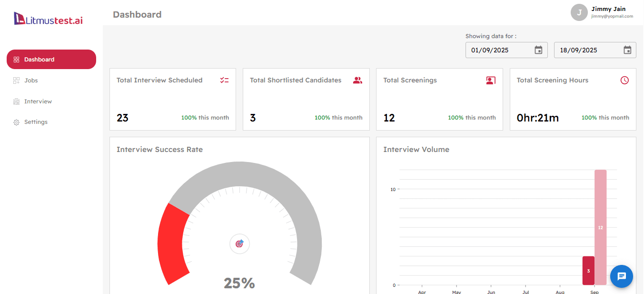Click the target icon inside the success gauge
This screenshot has height=294, width=644.
click(239, 243)
